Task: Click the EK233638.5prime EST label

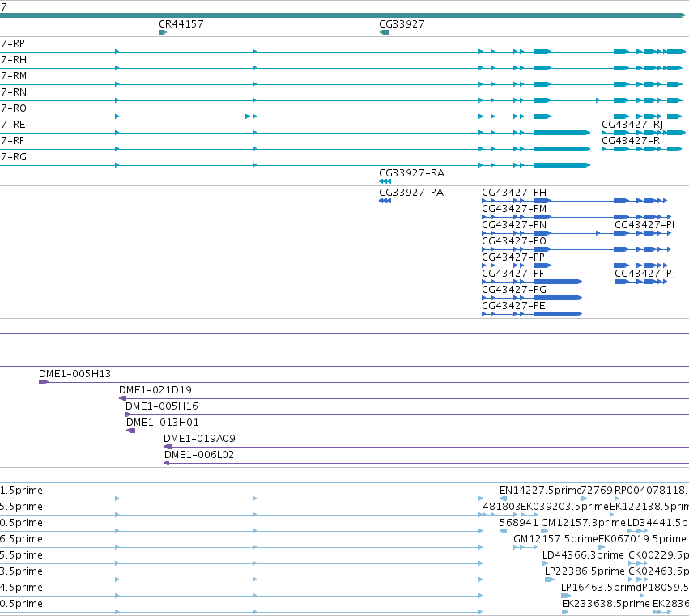Action: 606,604
